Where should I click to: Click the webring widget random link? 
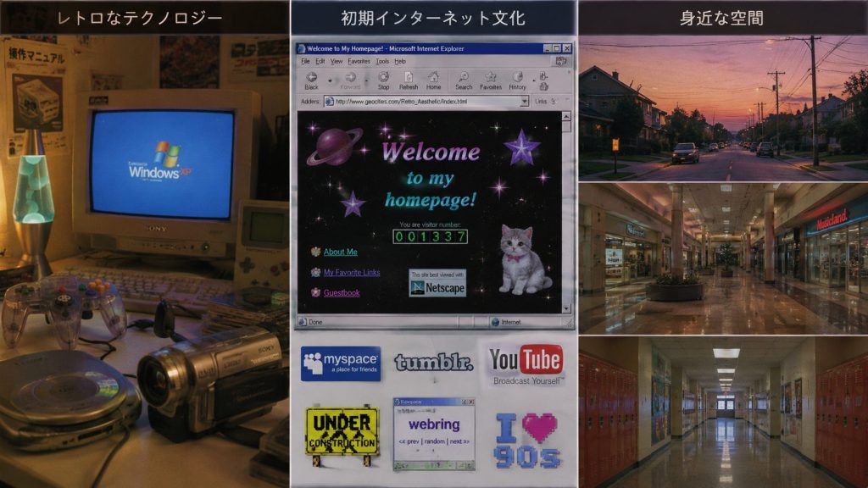coord(435,441)
